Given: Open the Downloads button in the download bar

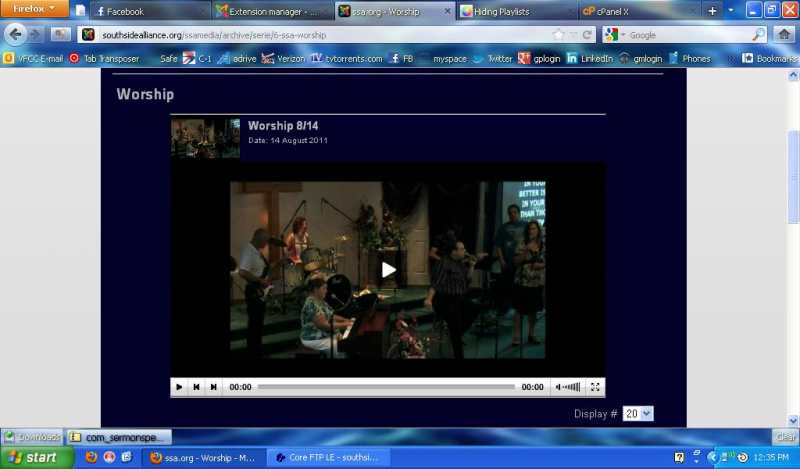Looking at the screenshot, I should click(x=33, y=437).
